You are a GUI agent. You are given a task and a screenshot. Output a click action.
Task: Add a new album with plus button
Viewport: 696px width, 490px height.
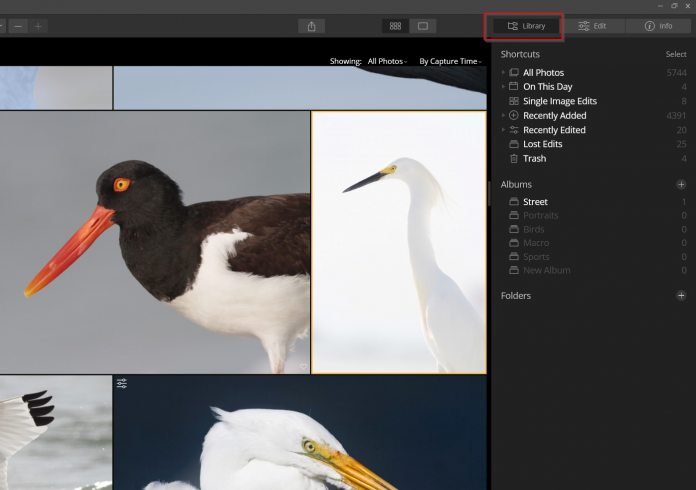(681, 184)
